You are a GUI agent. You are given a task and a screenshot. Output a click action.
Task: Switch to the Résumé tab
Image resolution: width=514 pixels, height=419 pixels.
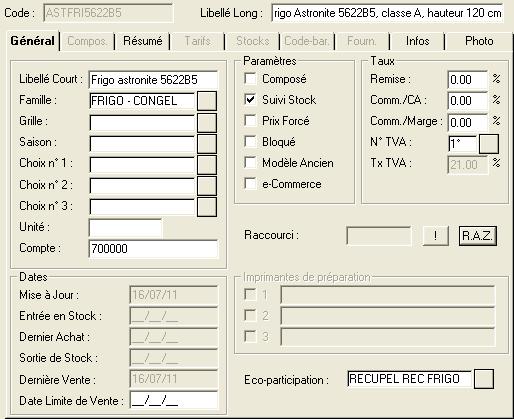click(x=143, y=41)
